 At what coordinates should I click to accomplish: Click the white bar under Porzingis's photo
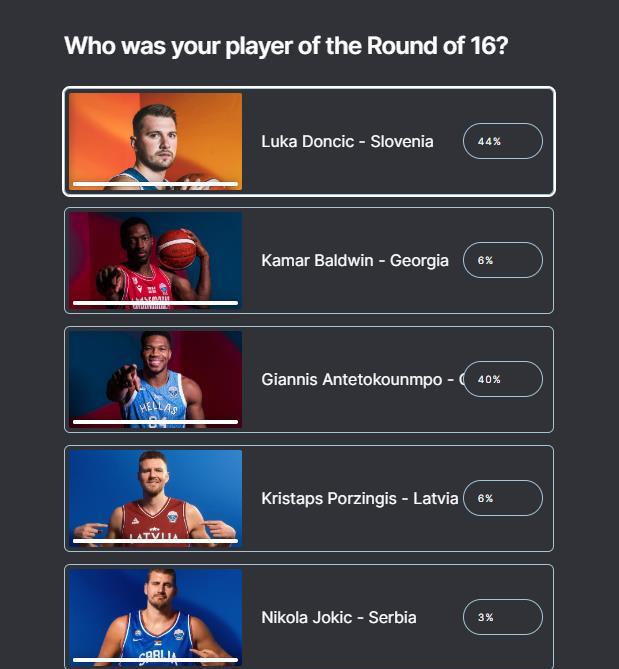pos(155,541)
